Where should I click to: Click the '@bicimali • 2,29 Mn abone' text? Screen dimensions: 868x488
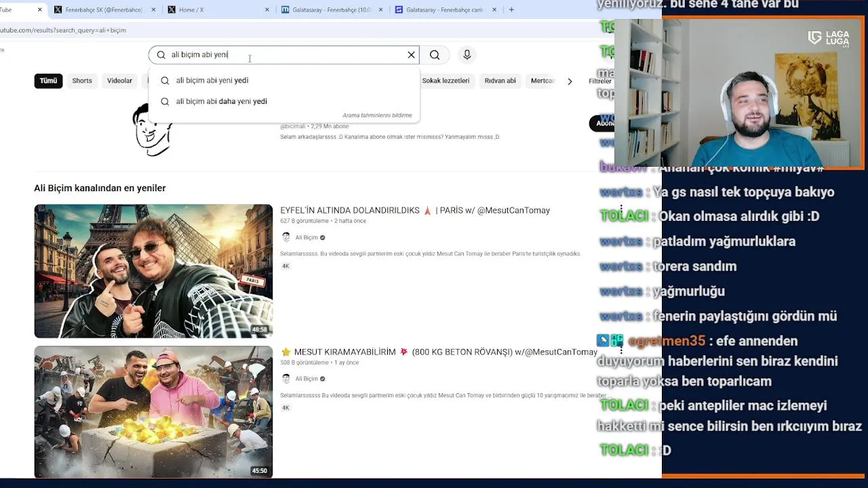point(314,126)
